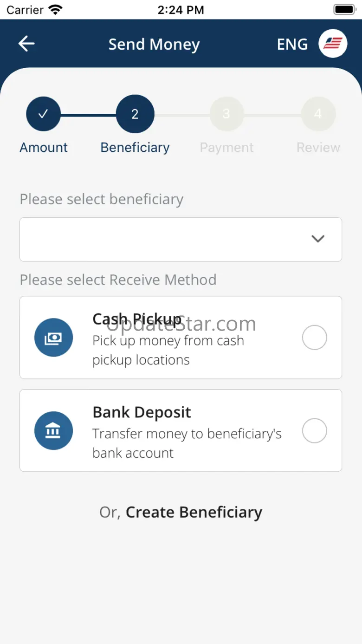Switch language via ENG label

click(x=292, y=45)
